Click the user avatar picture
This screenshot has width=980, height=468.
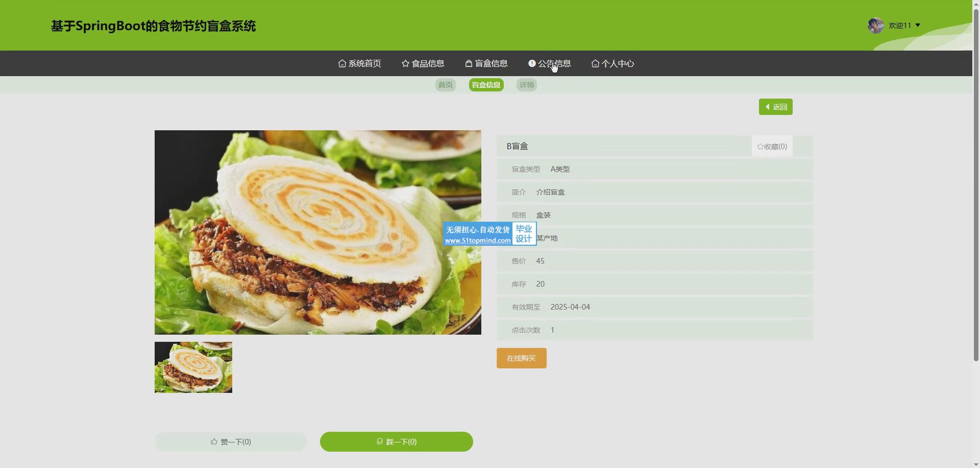pos(875,26)
